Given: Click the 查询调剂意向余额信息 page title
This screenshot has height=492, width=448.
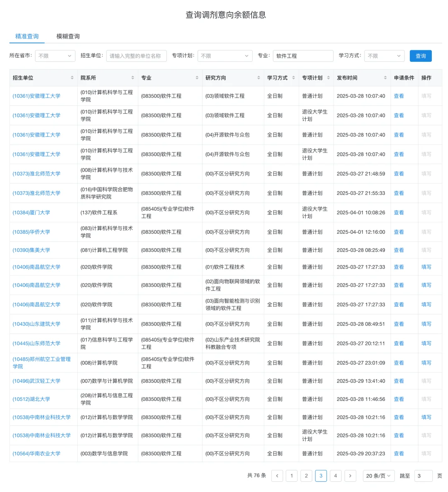Looking at the screenshot, I should point(226,15).
